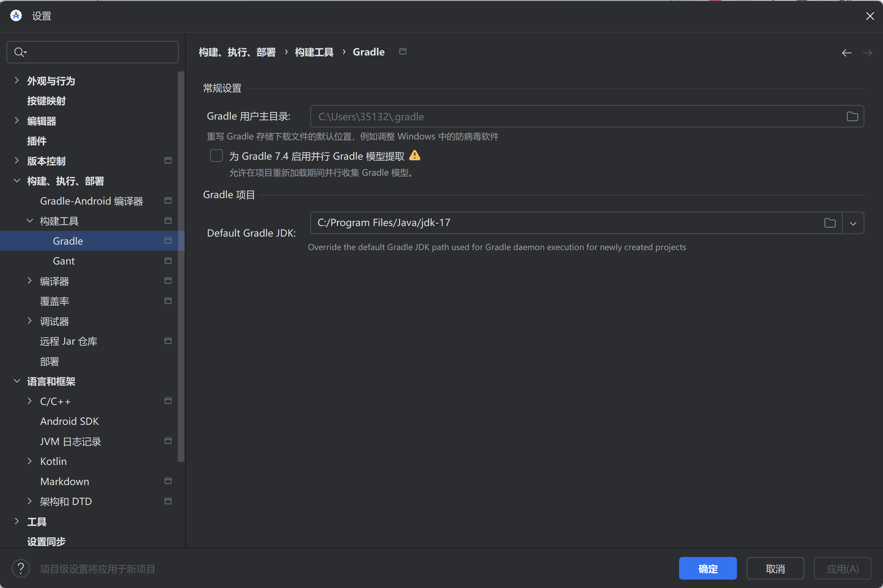Screen dimensions: 883x588
Task: Click the folder icon in Default Gradle JDK field
Action: click(829, 223)
